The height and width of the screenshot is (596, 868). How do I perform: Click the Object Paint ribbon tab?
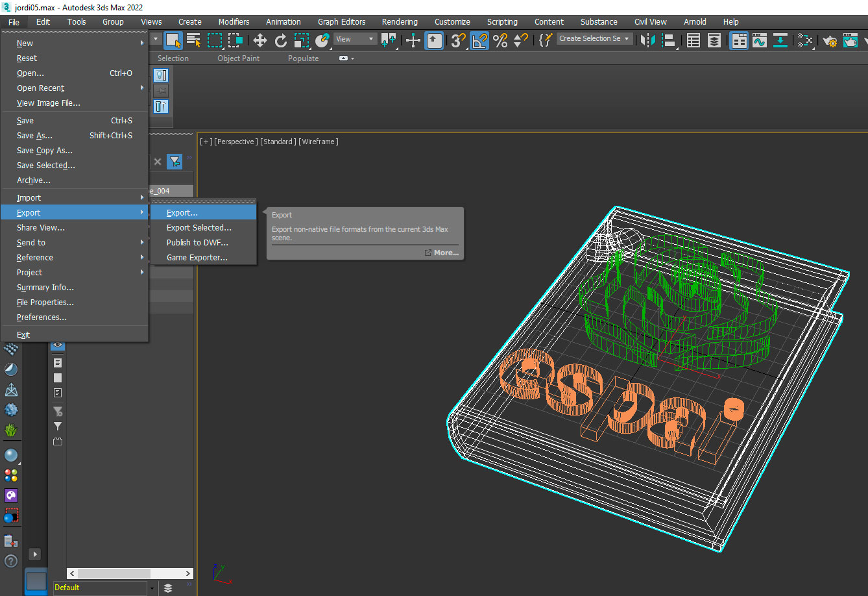238,58
